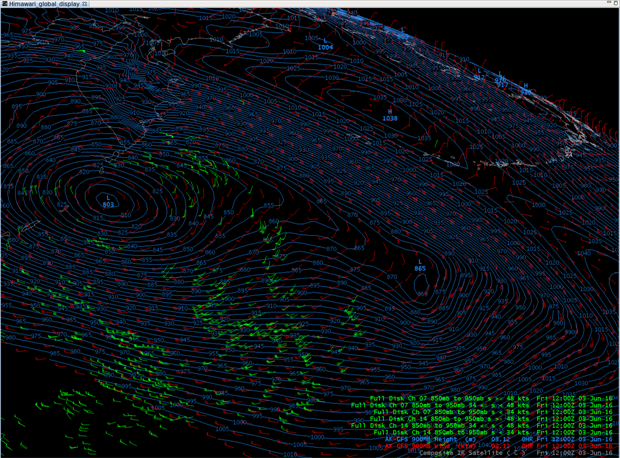Click the L 1004 low label
Screen dimensions: 620x458
[x=325, y=44]
